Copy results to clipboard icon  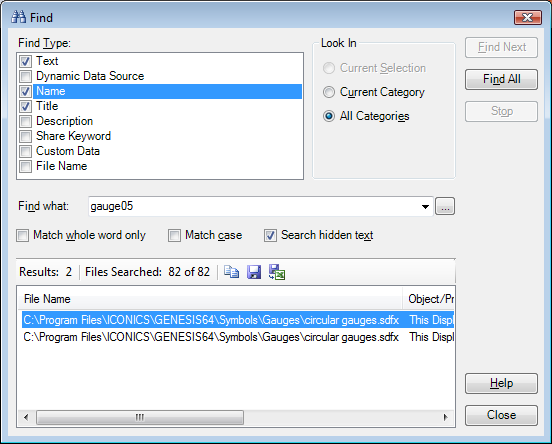point(231,272)
